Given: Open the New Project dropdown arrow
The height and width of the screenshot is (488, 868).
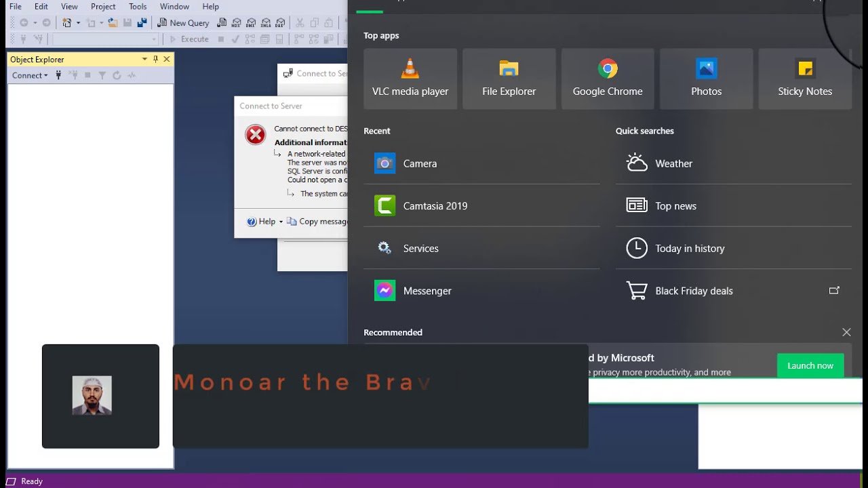Looking at the screenshot, I should click(x=78, y=22).
